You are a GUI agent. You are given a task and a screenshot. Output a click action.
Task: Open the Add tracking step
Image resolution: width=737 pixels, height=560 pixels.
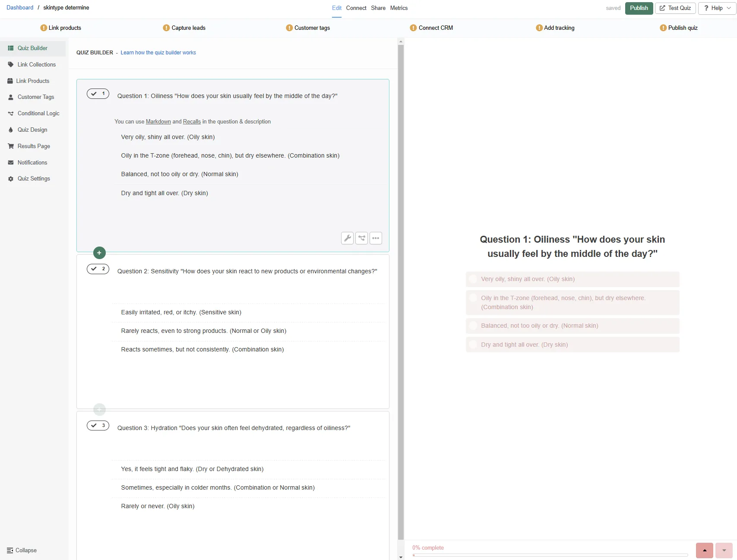pos(555,28)
